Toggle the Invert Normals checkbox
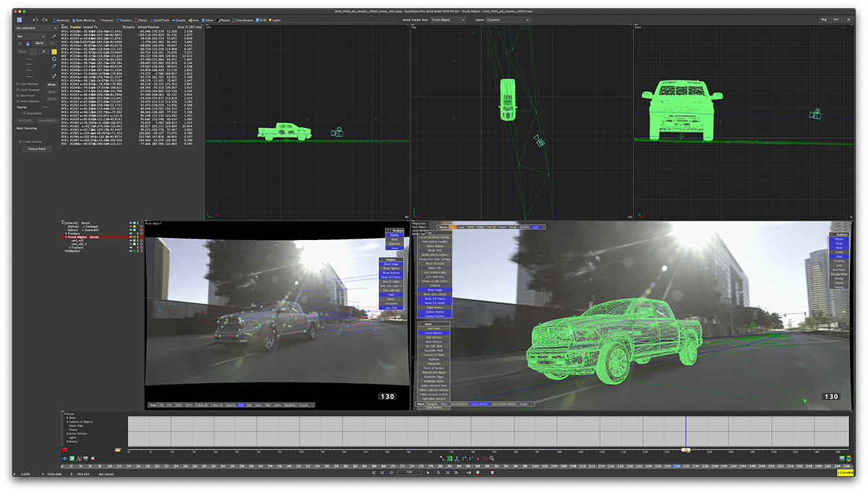Screen dimensions: 868x493 pyautogui.click(x=18, y=101)
